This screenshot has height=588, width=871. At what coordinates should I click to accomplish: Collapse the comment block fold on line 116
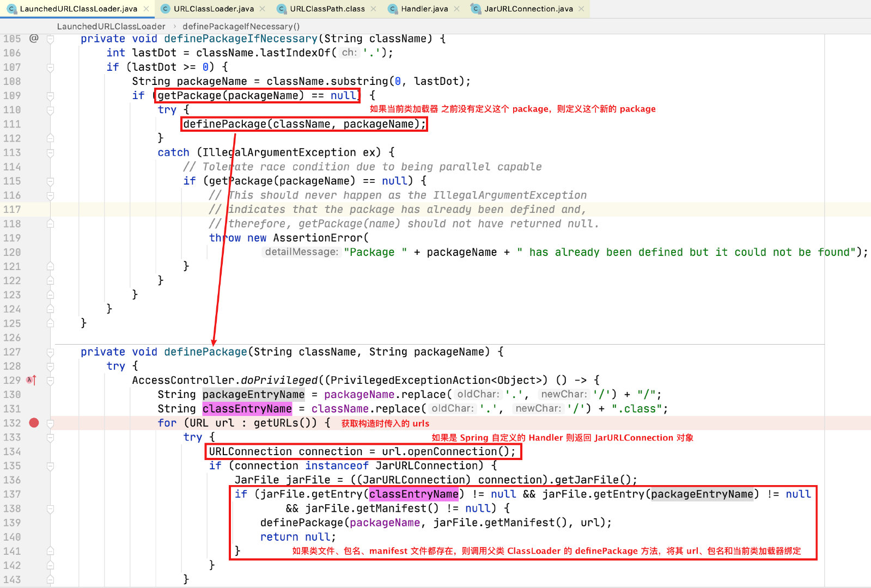point(50,195)
